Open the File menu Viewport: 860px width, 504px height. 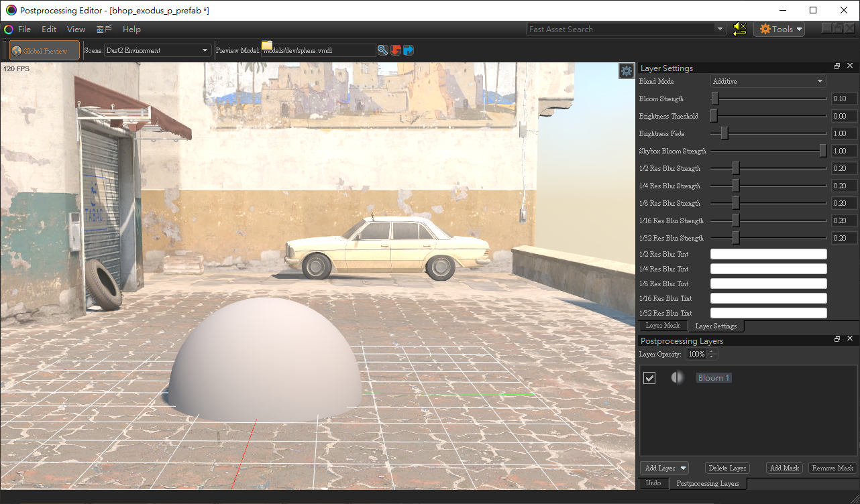click(24, 29)
